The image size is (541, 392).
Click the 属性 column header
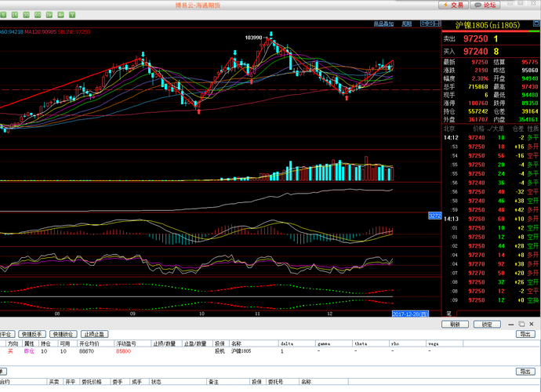pyautogui.click(x=29, y=343)
